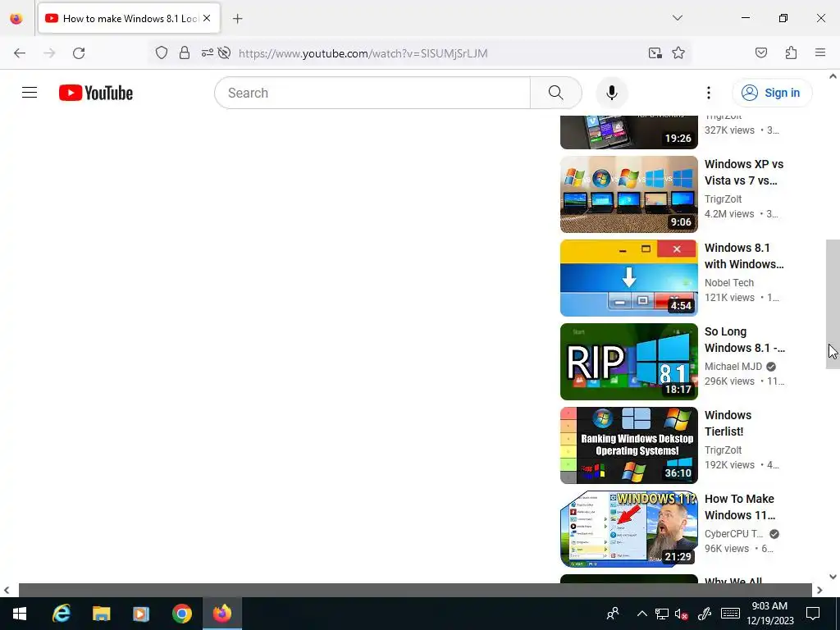840x630 pixels.
Task: Open media player taskbar icon
Action: tap(141, 614)
